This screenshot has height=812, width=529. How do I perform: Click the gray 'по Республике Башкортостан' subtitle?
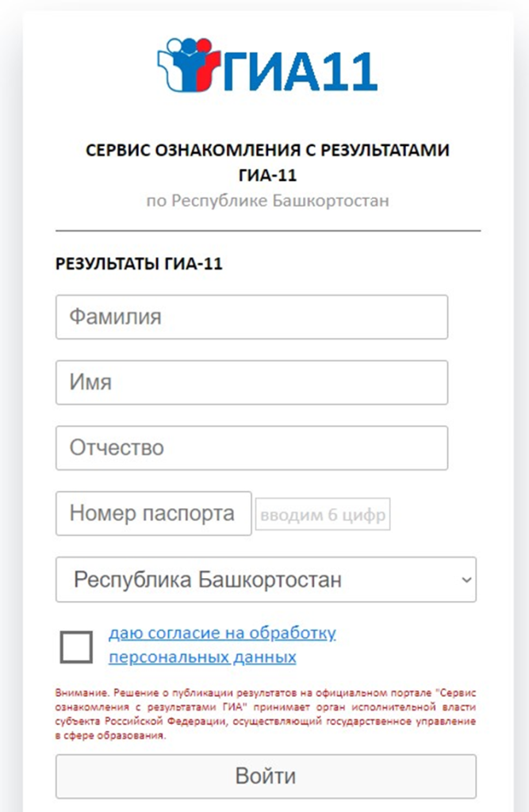(267, 201)
